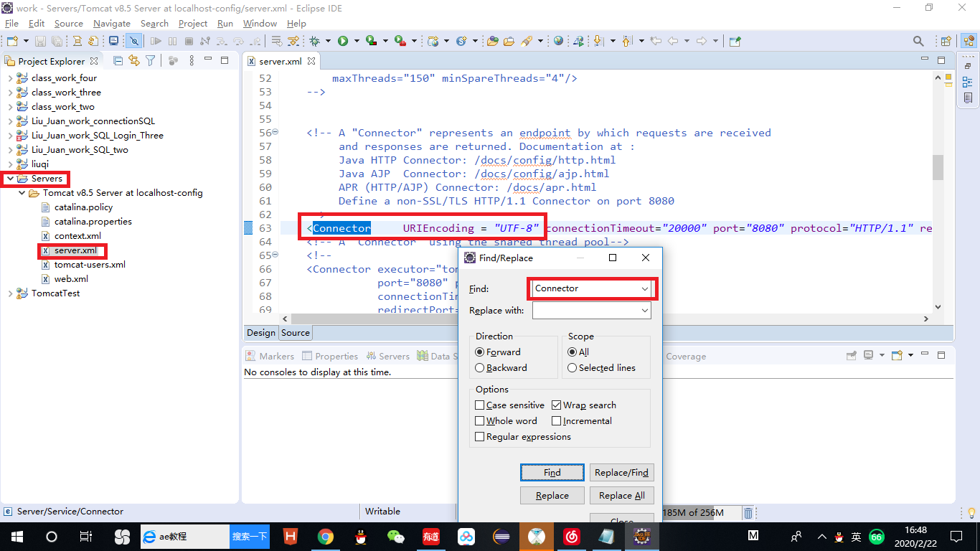Click Collapse All in Project Explorer

tap(118, 61)
